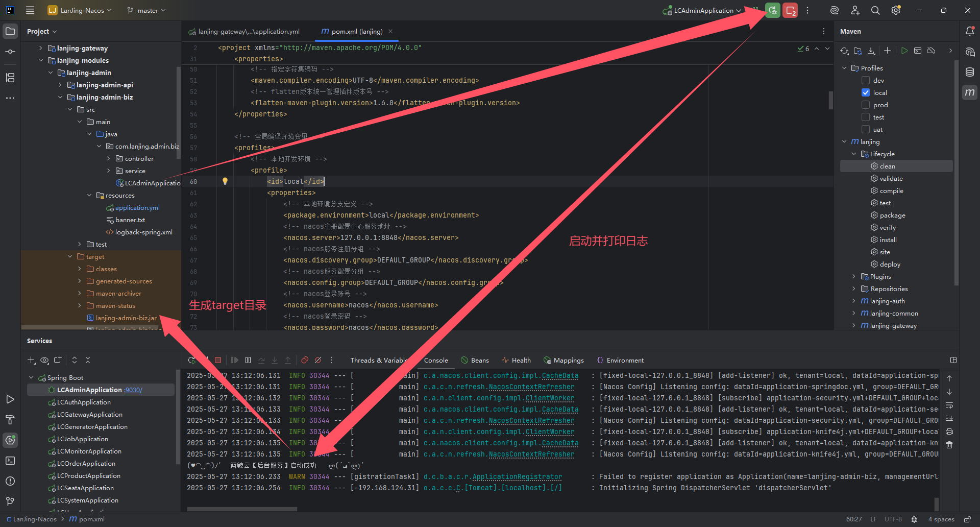This screenshot has height=527, width=980.
Task: Toggle Maven offline mode
Action: point(931,51)
